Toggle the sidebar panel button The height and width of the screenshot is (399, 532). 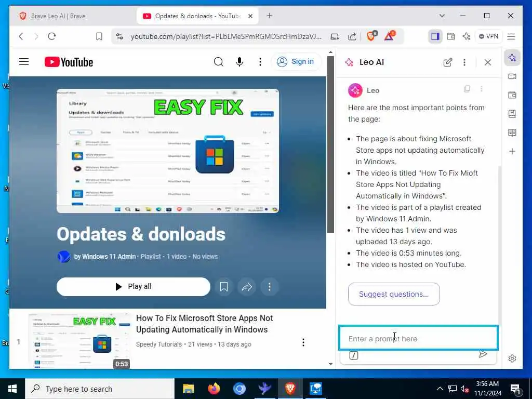pyautogui.click(x=435, y=36)
